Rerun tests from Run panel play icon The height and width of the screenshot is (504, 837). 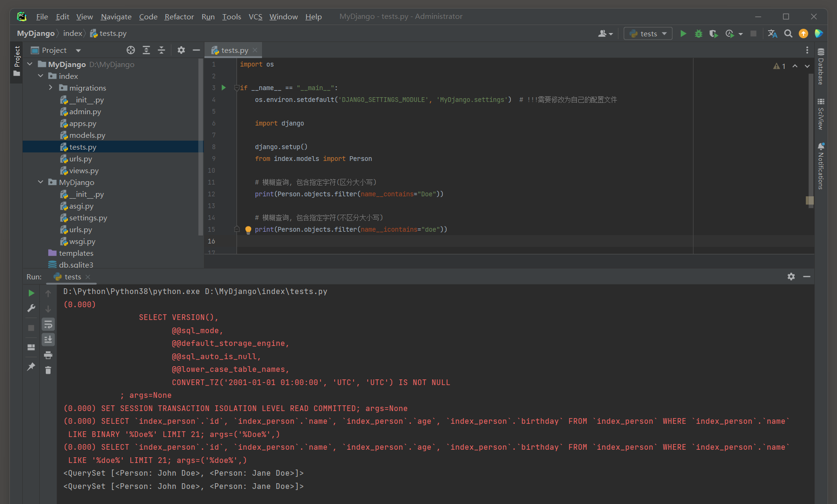coord(31,293)
